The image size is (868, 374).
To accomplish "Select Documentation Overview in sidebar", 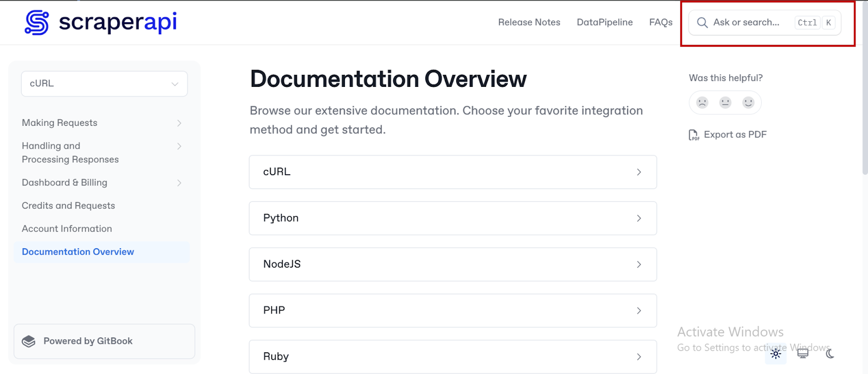I will click(x=102, y=252).
